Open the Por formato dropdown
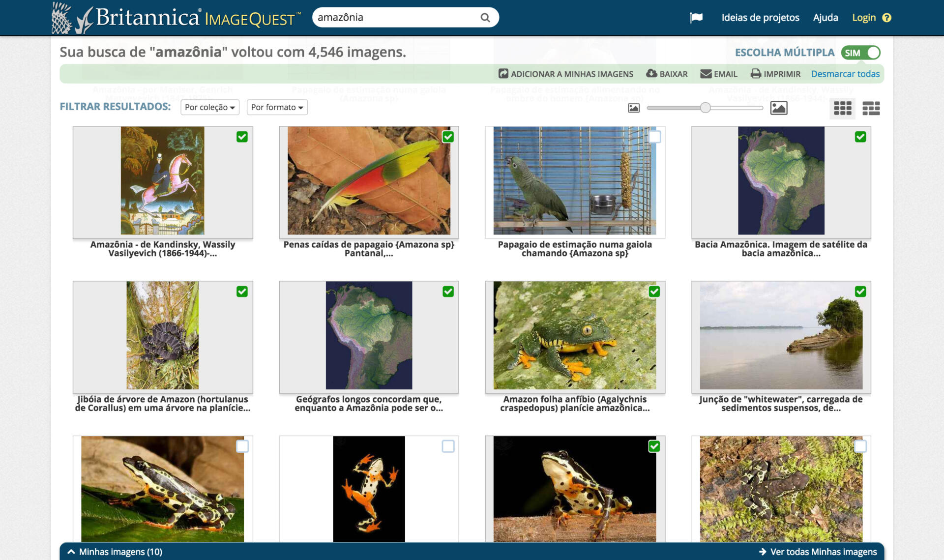This screenshot has width=944, height=560. pos(277,107)
